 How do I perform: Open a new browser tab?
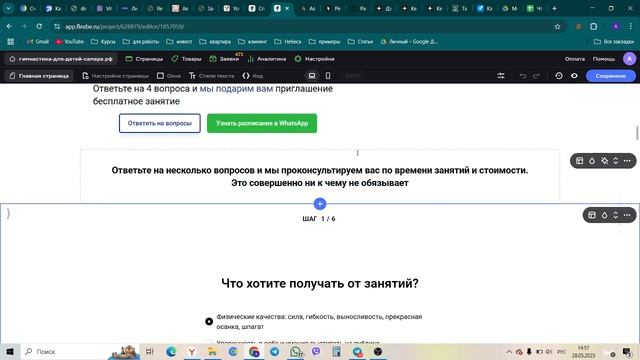(554, 8)
